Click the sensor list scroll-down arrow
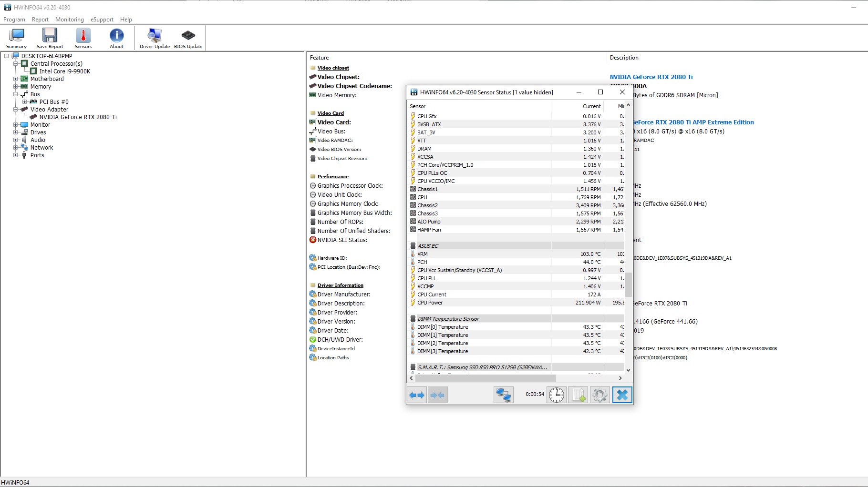The image size is (868, 487). [x=628, y=370]
